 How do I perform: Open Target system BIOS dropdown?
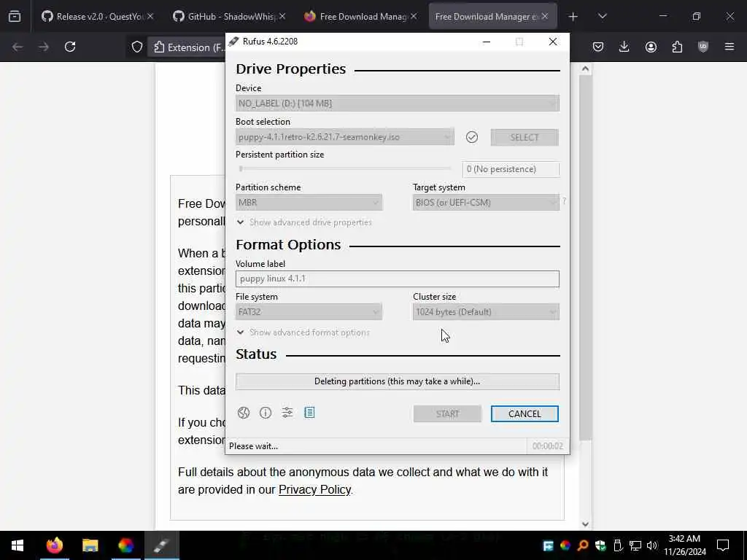point(486,203)
